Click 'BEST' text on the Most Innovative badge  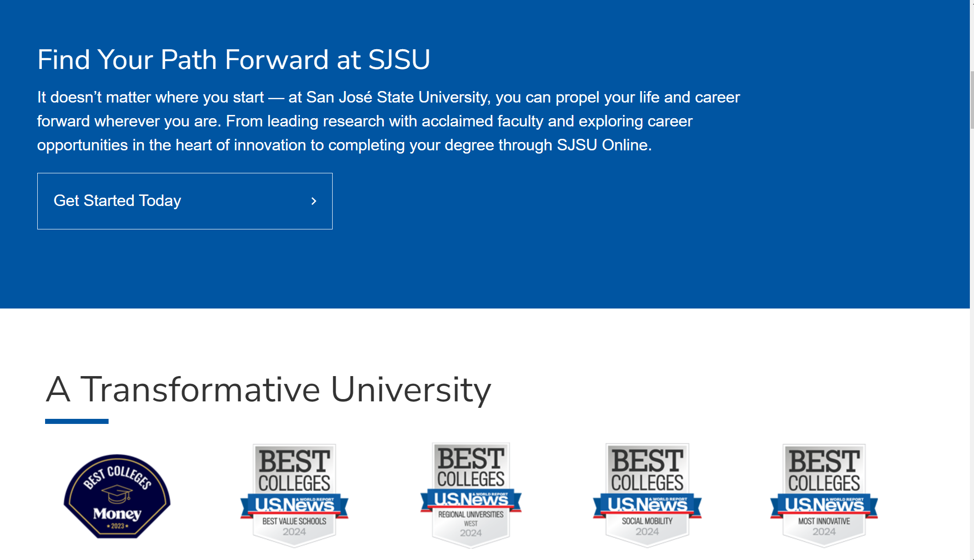824,461
